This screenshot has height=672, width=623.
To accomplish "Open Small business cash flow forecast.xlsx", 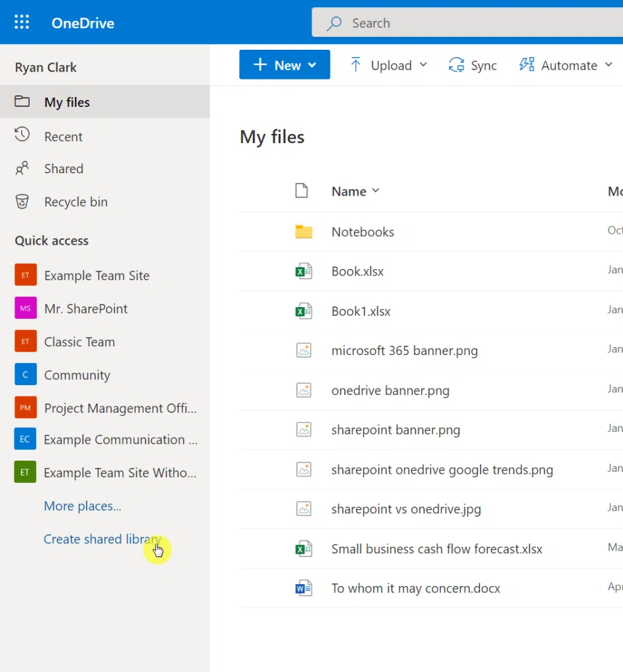I will (437, 549).
